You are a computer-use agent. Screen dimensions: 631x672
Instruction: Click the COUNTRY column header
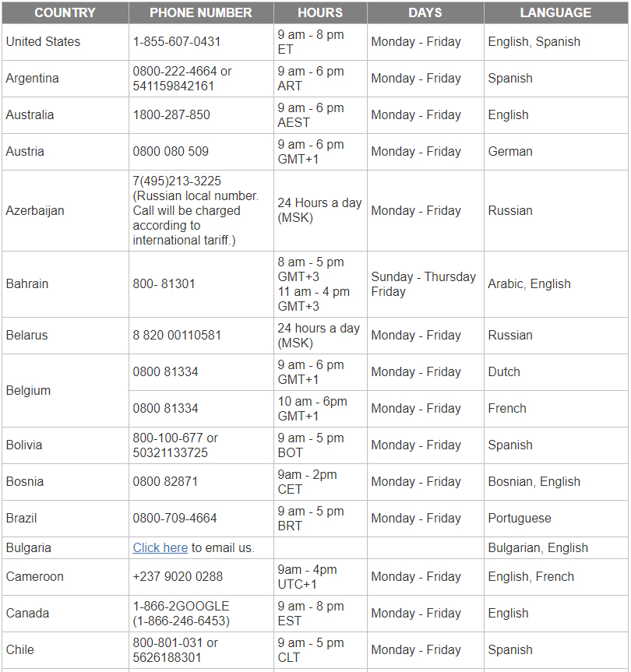point(65,12)
